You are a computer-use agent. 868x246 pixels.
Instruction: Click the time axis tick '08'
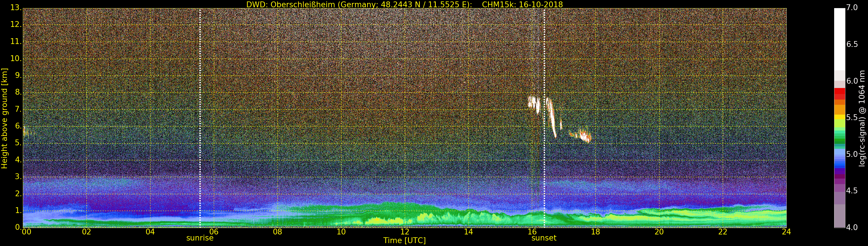click(x=277, y=232)
